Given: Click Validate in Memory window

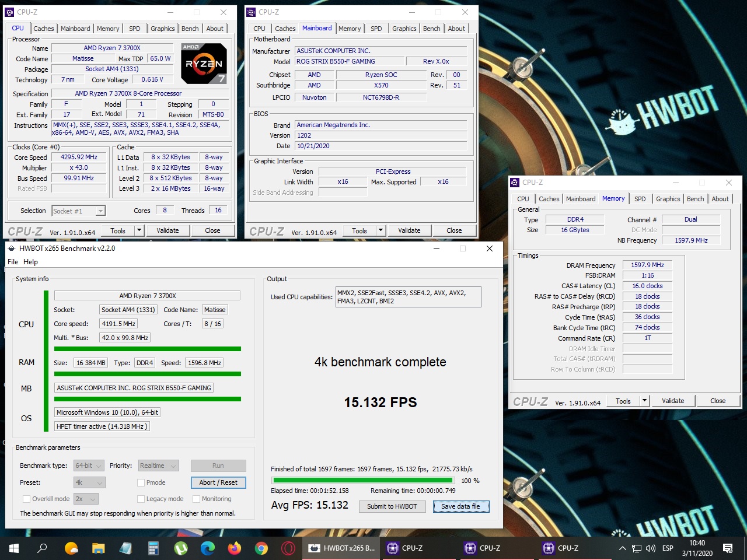Looking at the screenshot, I should click(x=673, y=401).
